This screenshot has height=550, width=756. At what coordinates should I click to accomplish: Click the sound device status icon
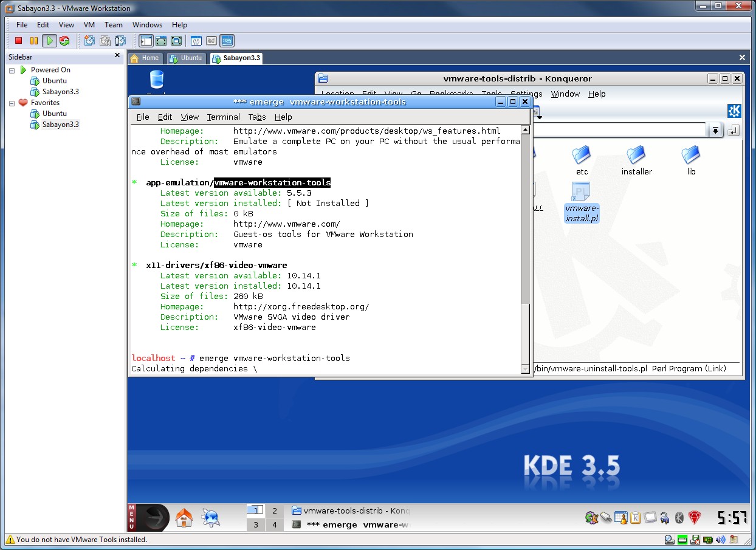721,539
